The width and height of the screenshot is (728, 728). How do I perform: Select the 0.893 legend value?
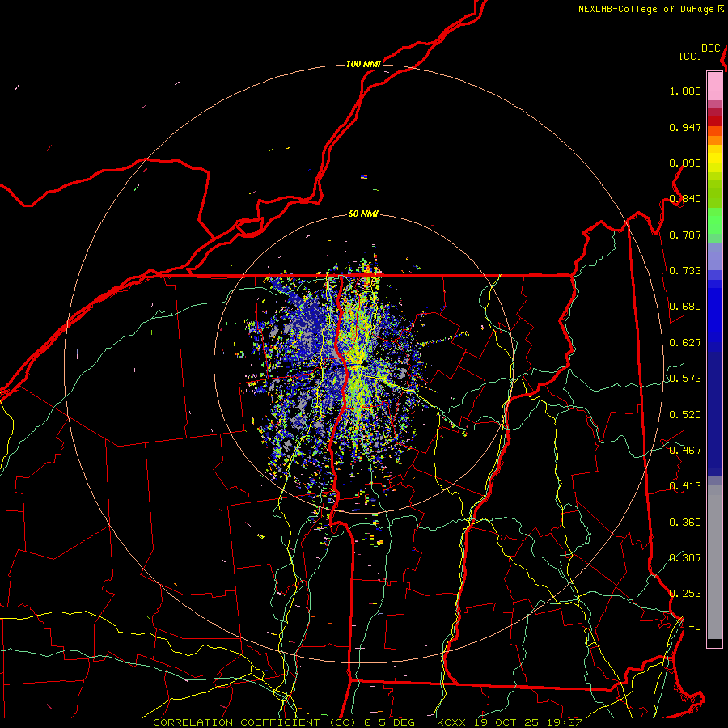click(x=685, y=163)
